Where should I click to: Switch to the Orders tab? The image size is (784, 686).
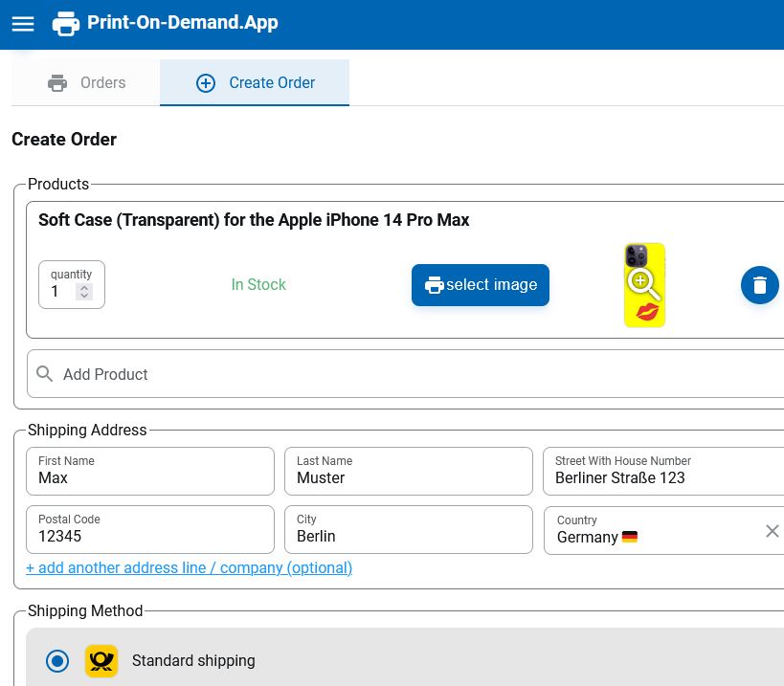point(86,83)
